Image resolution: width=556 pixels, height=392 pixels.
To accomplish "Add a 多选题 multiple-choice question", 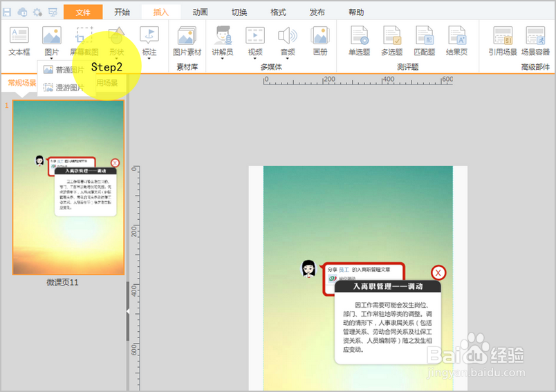I will (x=392, y=41).
